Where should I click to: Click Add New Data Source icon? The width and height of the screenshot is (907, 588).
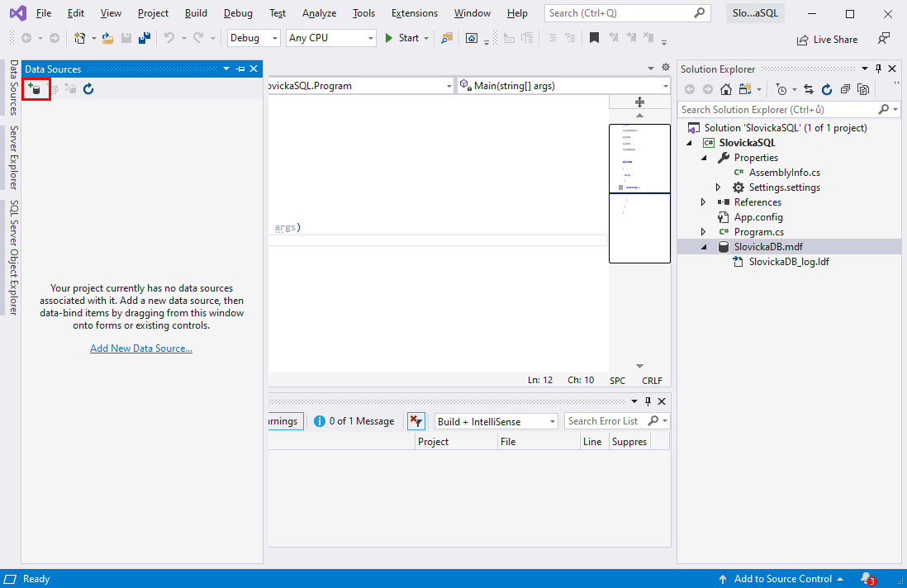(x=35, y=89)
